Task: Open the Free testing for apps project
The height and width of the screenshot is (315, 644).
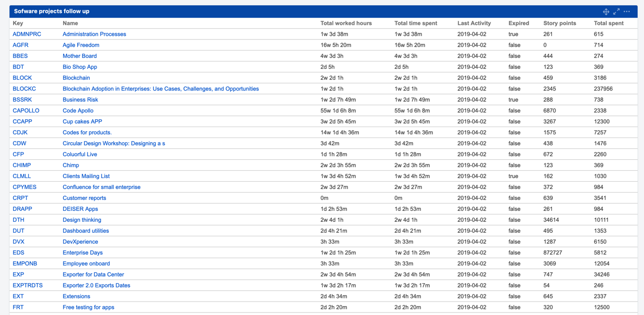Action: [x=87, y=307]
